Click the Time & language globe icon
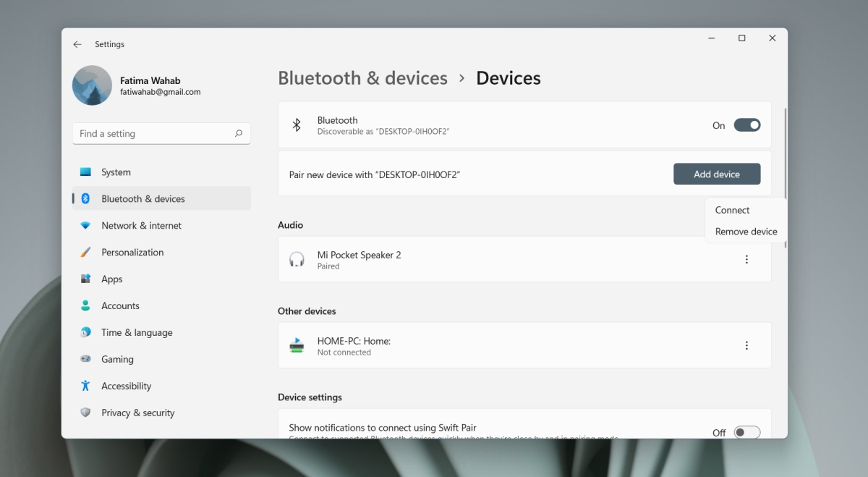868x477 pixels. click(85, 332)
